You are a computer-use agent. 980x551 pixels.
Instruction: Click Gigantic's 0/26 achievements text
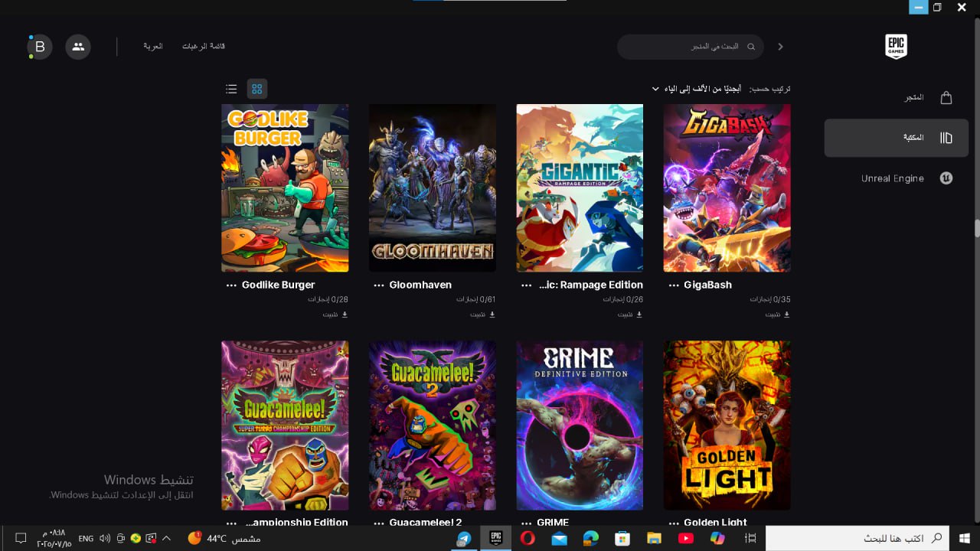623,299
